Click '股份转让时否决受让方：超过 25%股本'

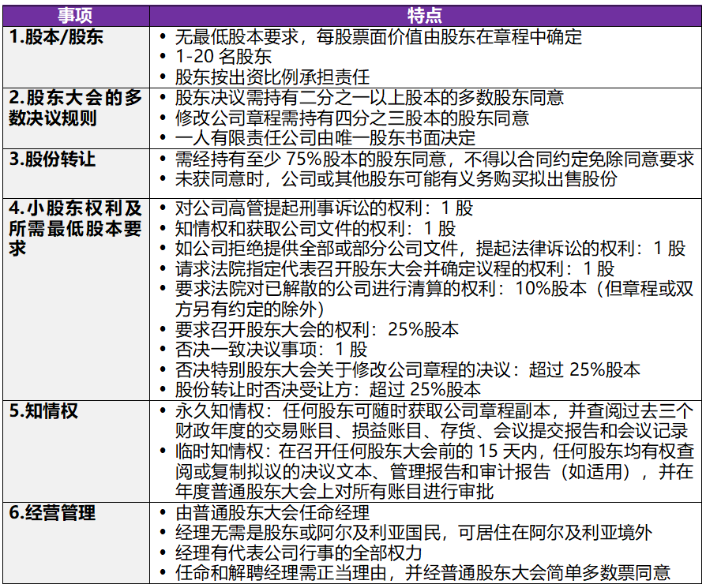tap(328, 390)
